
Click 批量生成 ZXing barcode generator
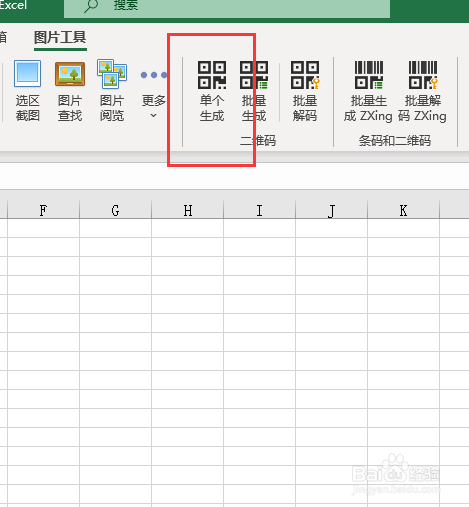tap(368, 91)
